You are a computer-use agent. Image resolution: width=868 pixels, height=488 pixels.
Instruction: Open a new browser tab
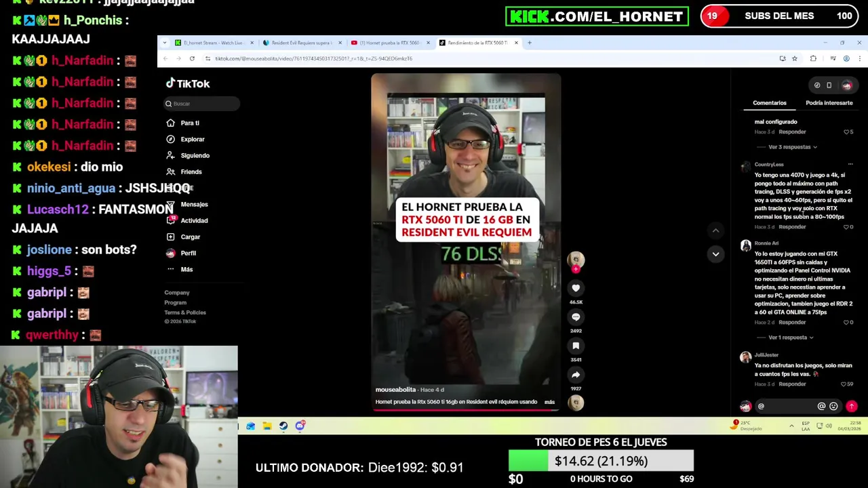(x=530, y=43)
